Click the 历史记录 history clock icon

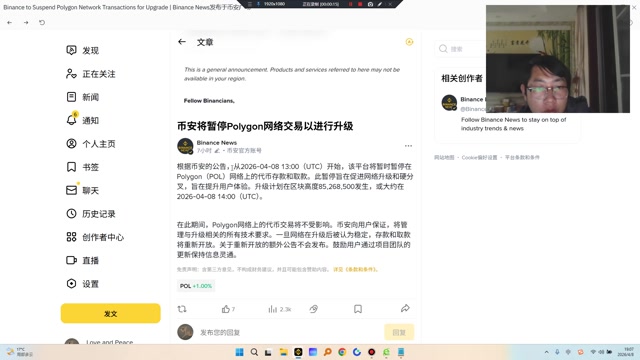click(x=71, y=213)
